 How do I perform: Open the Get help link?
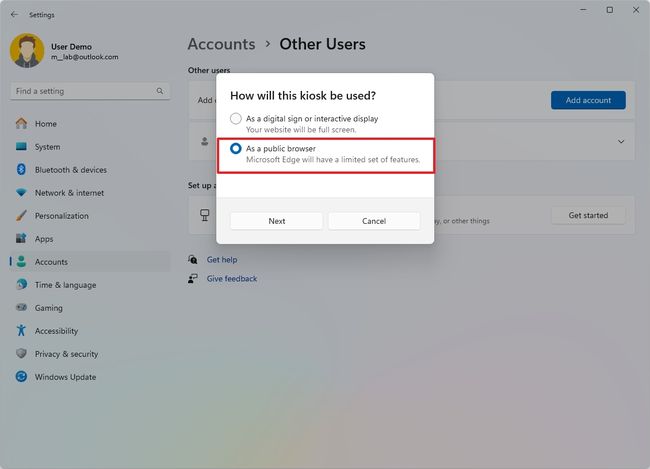(x=221, y=259)
